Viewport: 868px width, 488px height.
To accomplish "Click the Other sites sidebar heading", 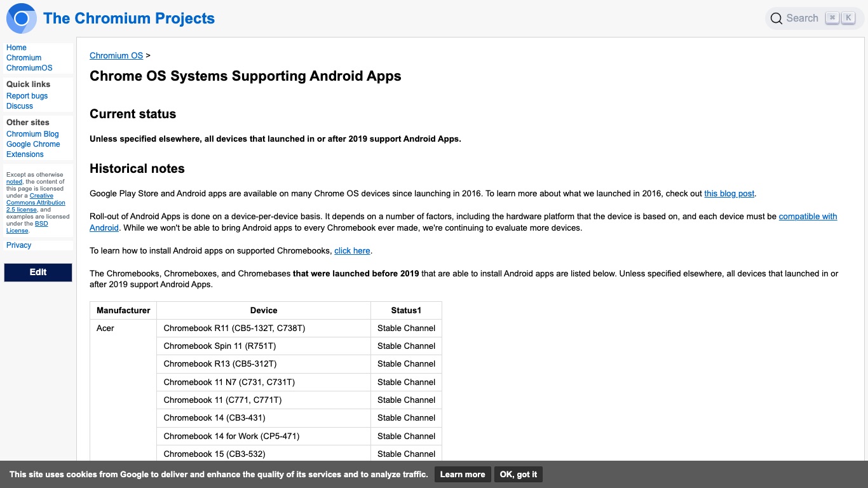I will [x=27, y=123].
